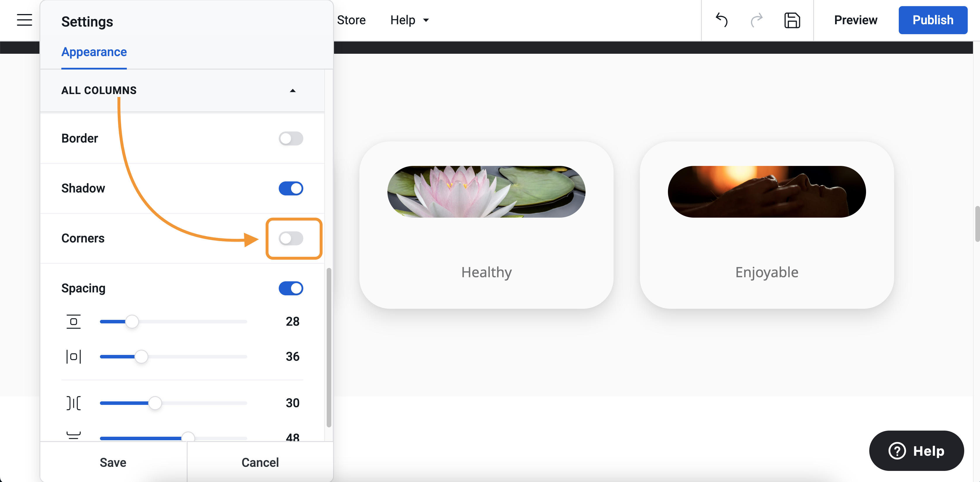Viewport: 980px width, 482px height.
Task: Click the undo arrow icon
Action: 721,20
